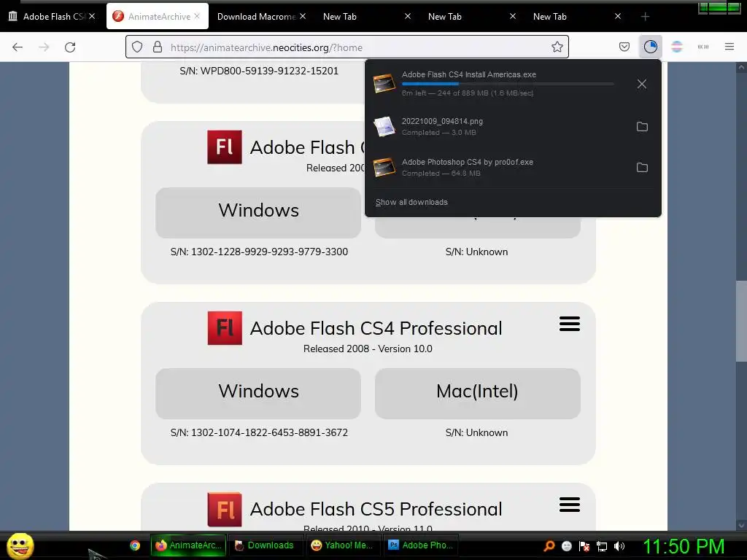Click the Adobe Flash CS4 Professional Fl logo
The width and height of the screenshot is (747, 560).
225,328
